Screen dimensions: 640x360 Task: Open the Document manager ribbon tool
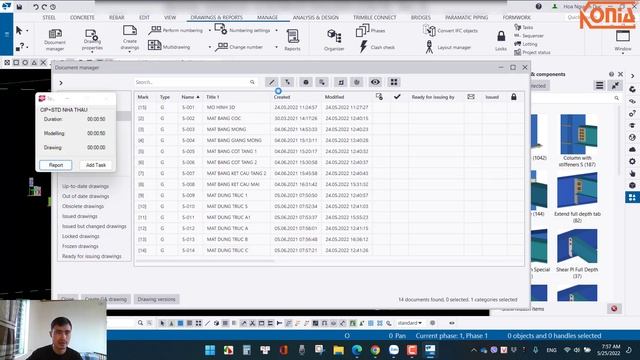(55, 40)
